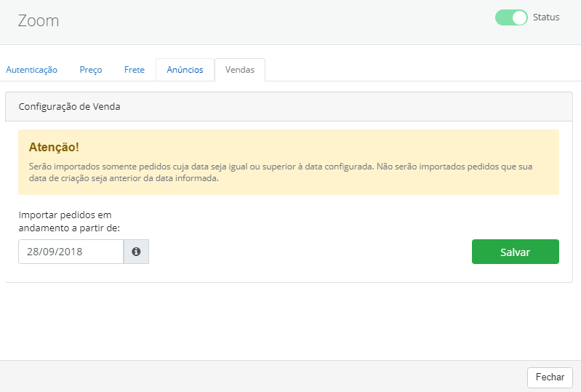The width and height of the screenshot is (581, 392).
Task: Click the Vendas tab
Action: [x=240, y=70]
